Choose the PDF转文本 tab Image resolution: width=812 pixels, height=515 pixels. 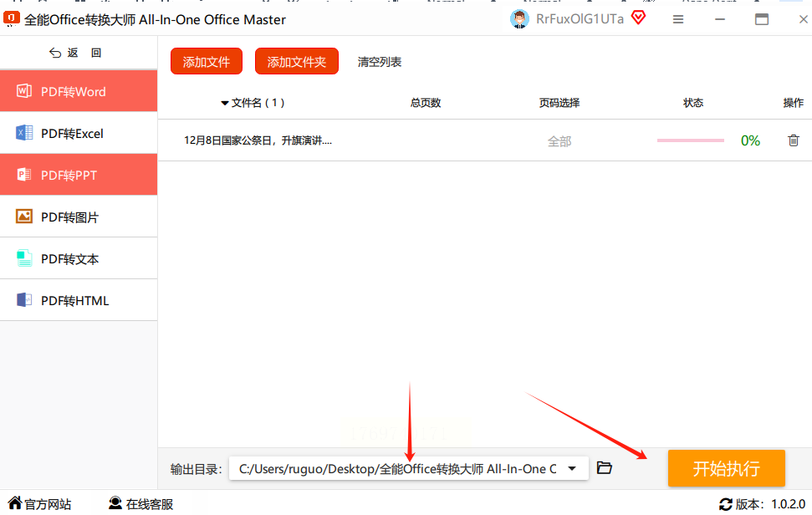79,258
